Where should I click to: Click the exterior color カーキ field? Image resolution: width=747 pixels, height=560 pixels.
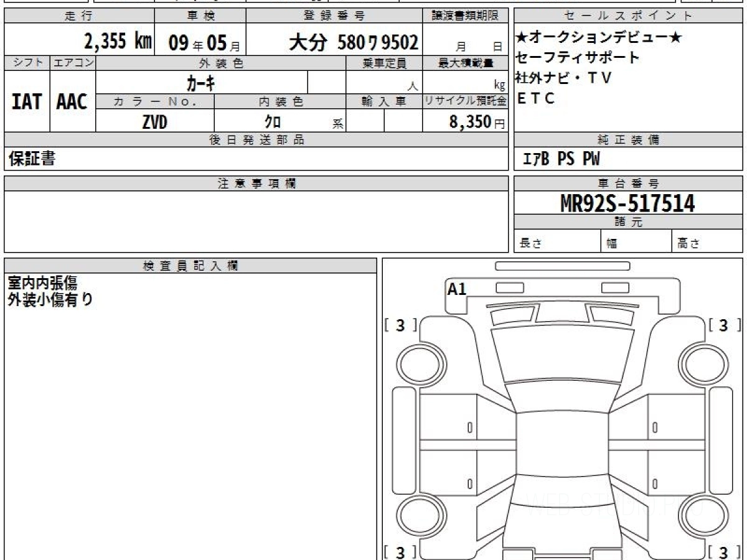(201, 82)
